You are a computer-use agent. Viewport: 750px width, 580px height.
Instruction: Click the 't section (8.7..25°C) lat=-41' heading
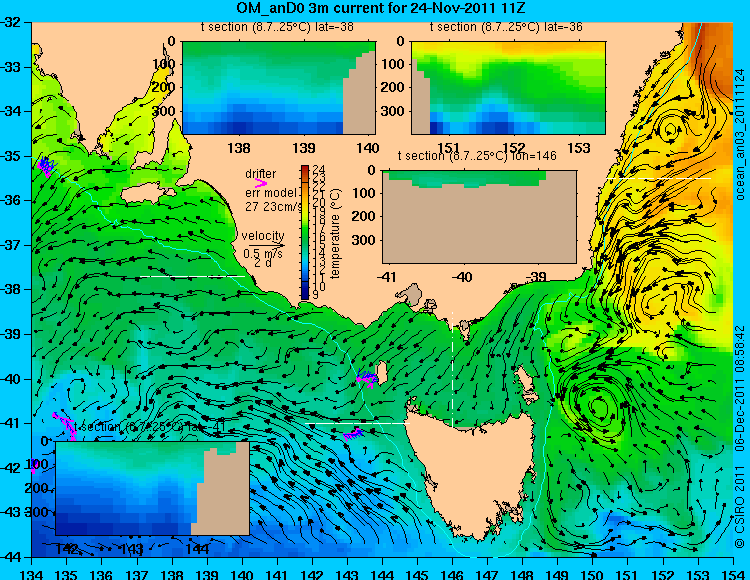tap(149, 427)
